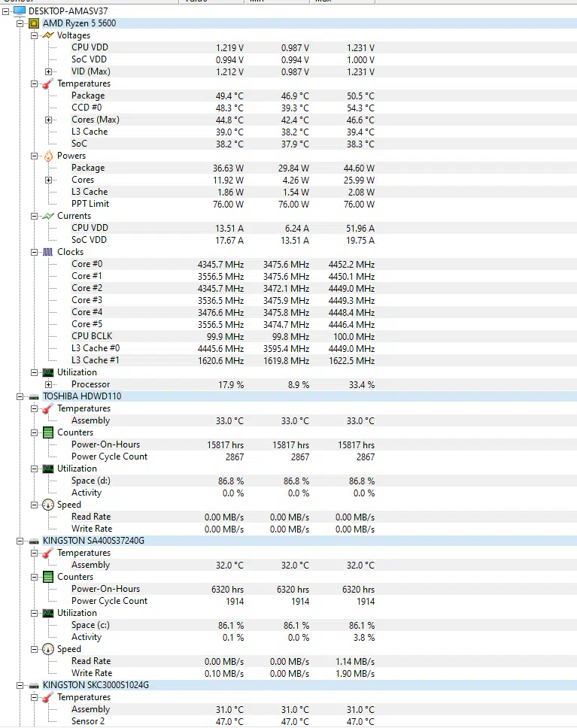Click the 1.90 MB/s Write Rate max value
Viewport: 577px width, 728px height.
[355, 674]
